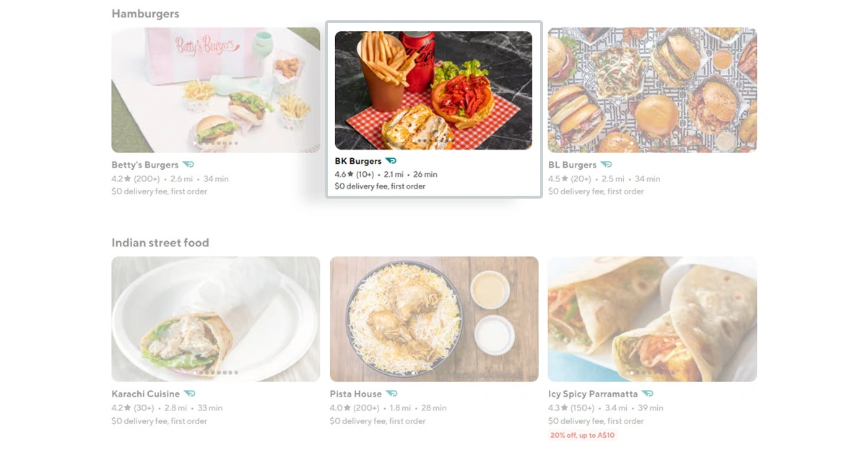Viewport: 868px width, 458px height.
Task: Open the Karachi Cuisine wrap photo
Action: point(216,319)
